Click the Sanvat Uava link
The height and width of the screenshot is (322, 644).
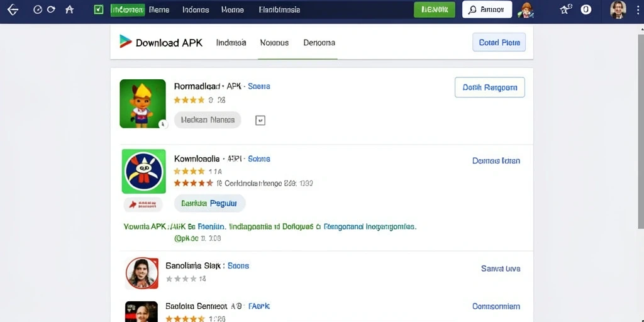501,269
